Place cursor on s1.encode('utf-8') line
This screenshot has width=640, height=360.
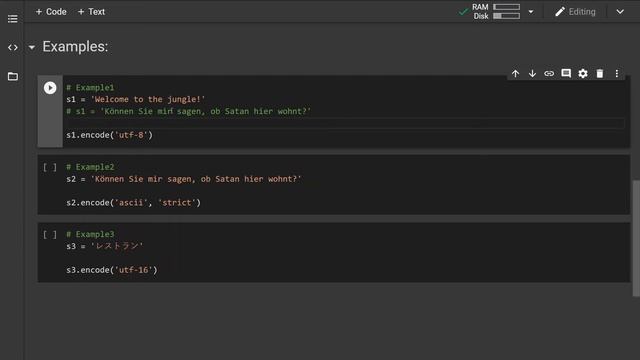109,135
